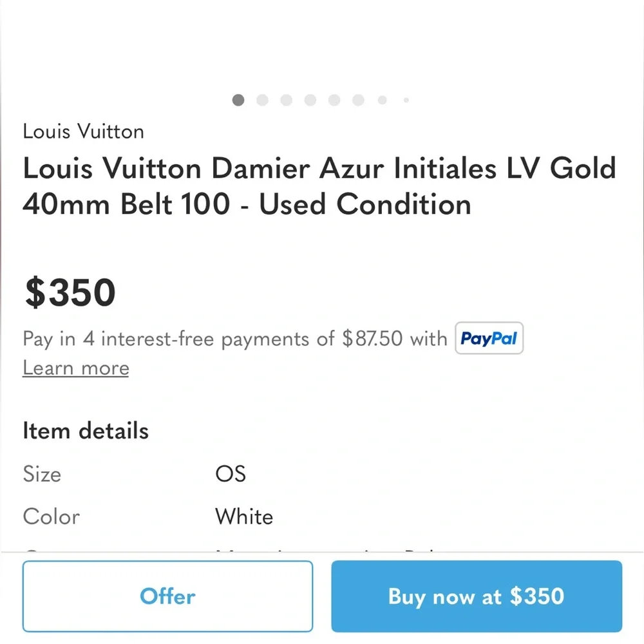Click the Item details heading
Screen dimensions: 644x644
pyautogui.click(x=85, y=430)
